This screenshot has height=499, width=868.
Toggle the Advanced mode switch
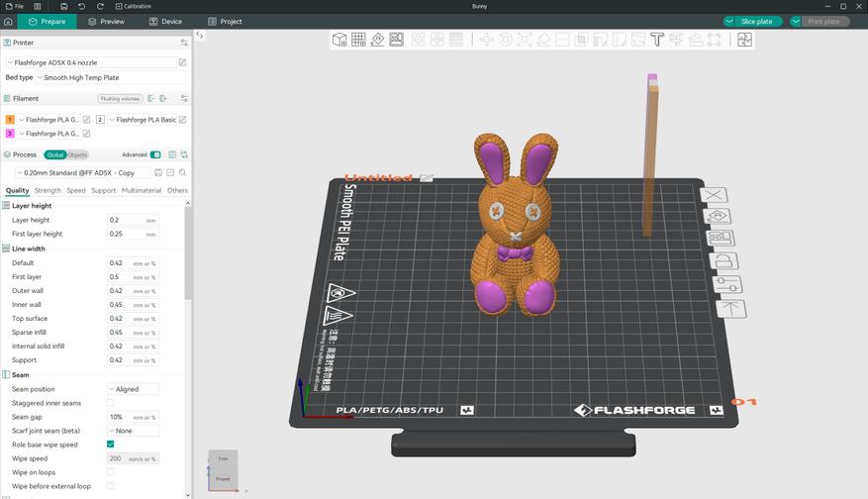(x=155, y=154)
